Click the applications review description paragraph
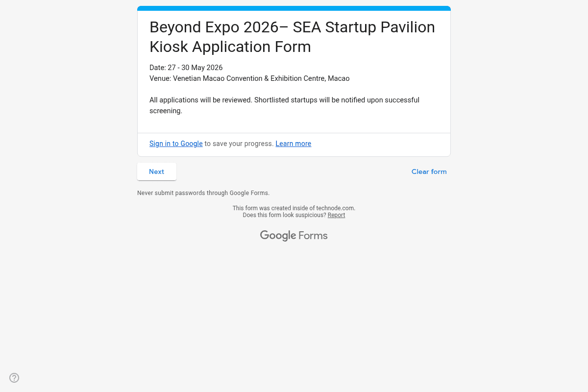The width and height of the screenshot is (588, 392). point(284,105)
